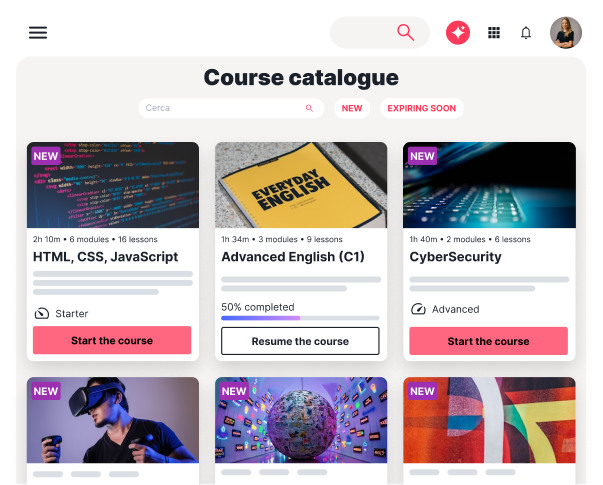Open notifications bell

click(x=526, y=33)
